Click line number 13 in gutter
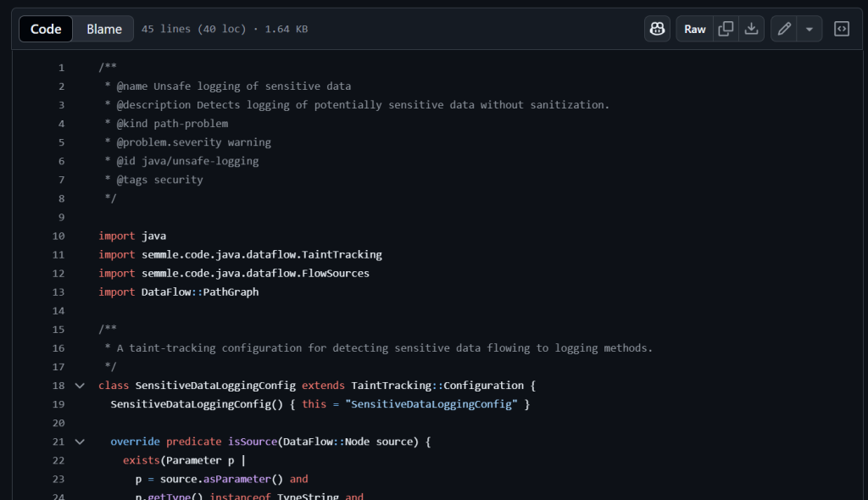Image resolution: width=868 pixels, height=500 pixels. (58, 292)
